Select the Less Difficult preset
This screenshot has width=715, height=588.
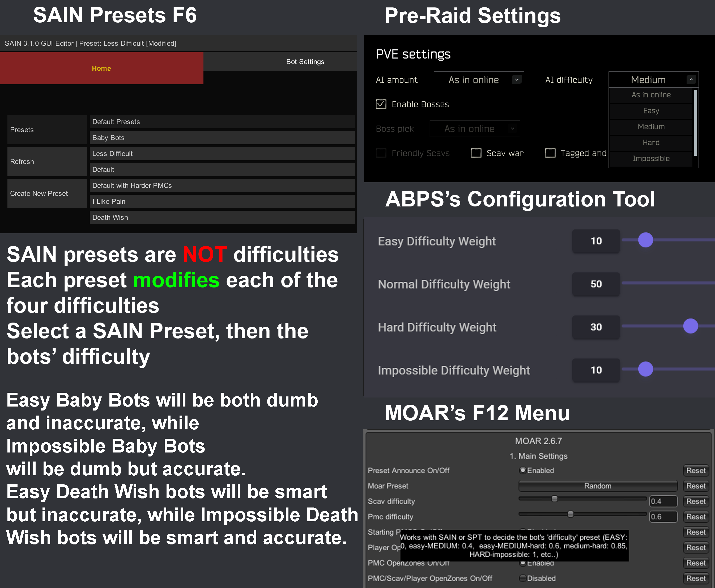[222, 153]
